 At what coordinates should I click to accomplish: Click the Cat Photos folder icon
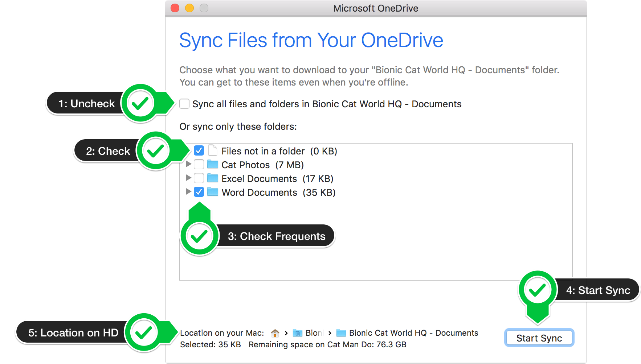[213, 165]
